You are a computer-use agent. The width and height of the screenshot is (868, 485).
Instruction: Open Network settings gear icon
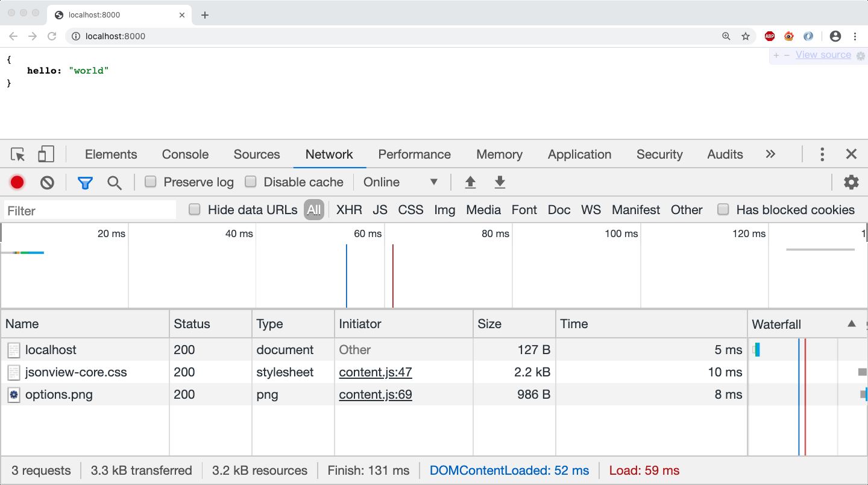tap(851, 182)
